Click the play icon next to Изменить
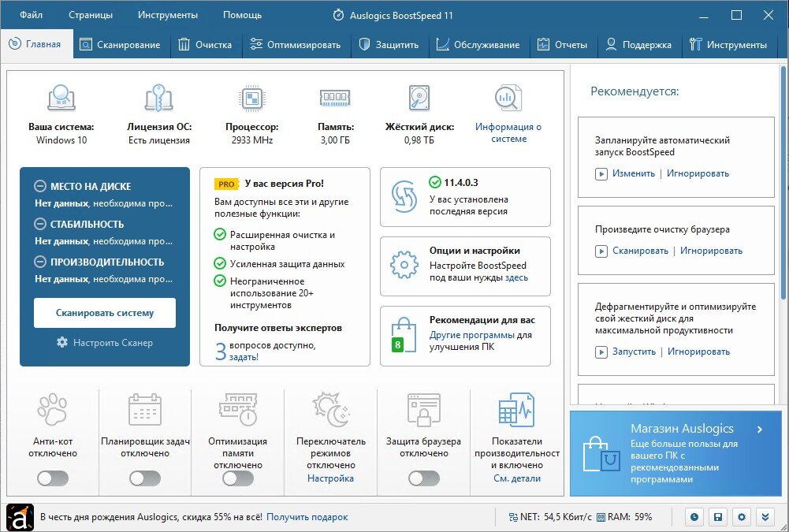This screenshot has height=532, width=789. point(601,174)
